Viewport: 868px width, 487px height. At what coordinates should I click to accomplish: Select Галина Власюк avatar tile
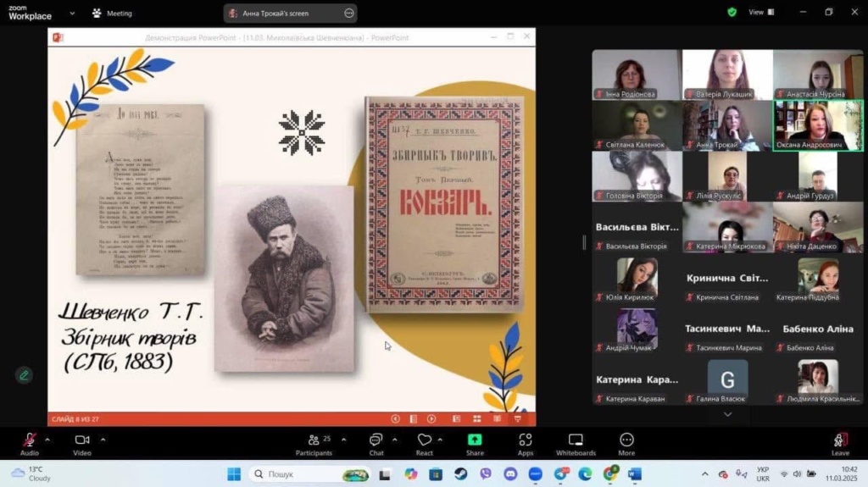point(727,379)
